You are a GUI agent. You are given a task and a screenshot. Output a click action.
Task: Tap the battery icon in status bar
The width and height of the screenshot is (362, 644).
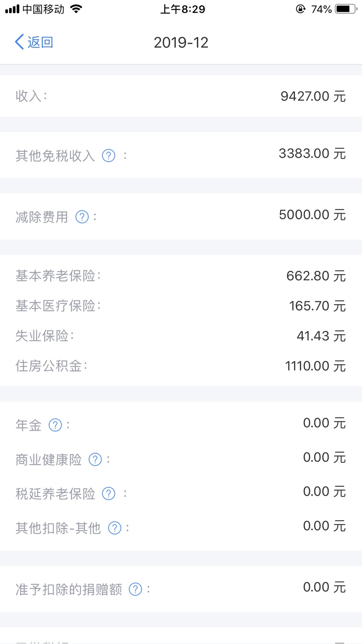coord(346,9)
